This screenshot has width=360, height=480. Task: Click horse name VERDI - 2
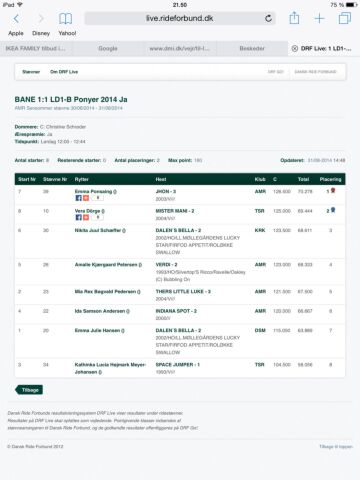coord(166,265)
